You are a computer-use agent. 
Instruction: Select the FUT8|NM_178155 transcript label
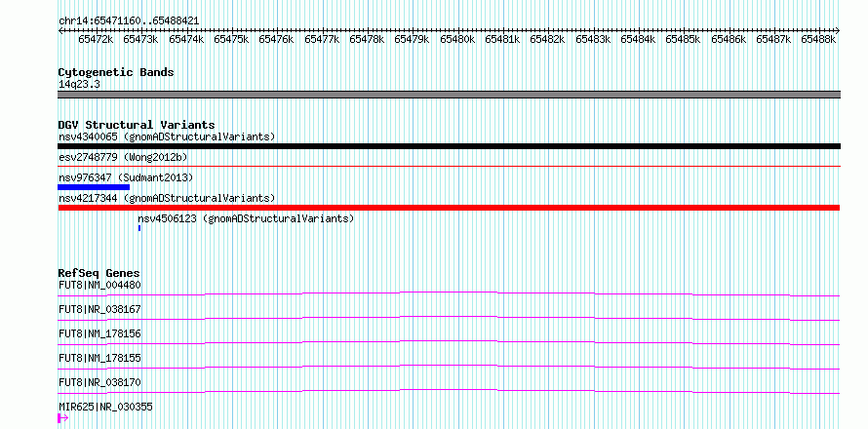coord(99,358)
